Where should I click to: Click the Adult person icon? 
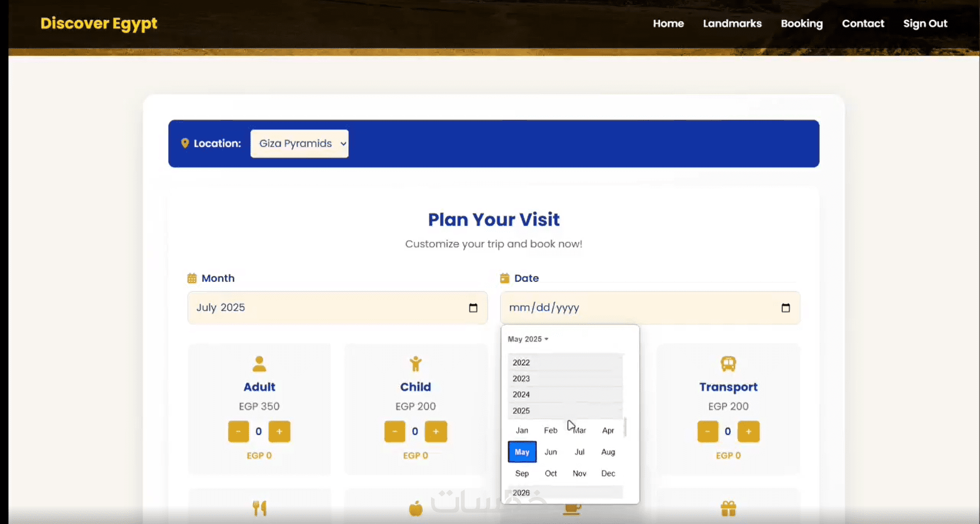[259, 364]
